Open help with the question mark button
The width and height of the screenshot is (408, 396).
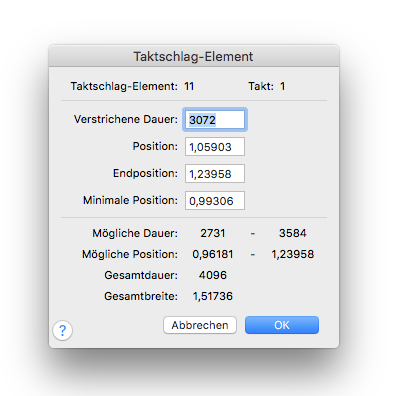coord(62,330)
